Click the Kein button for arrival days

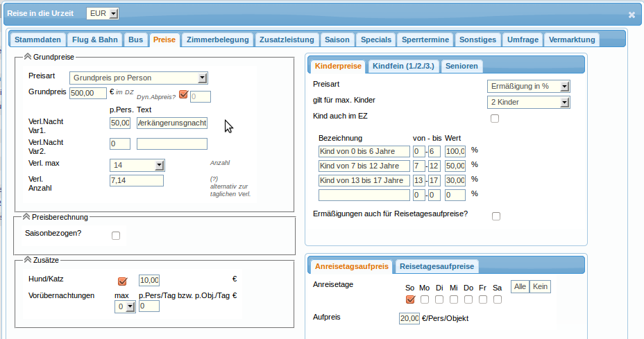tap(540, 286)
